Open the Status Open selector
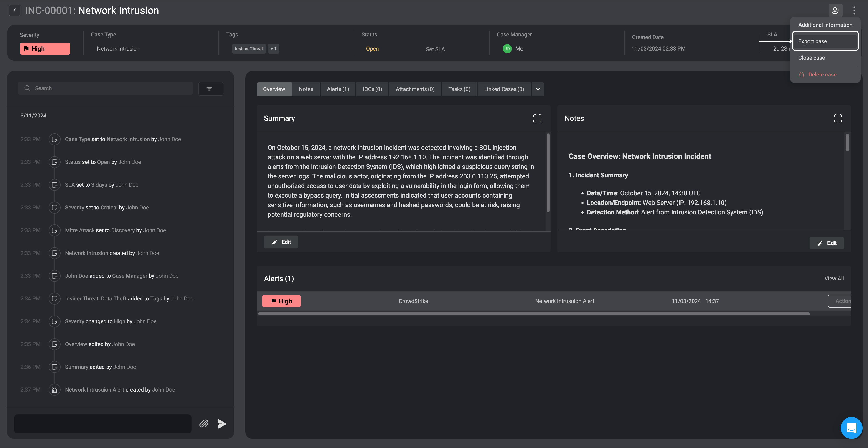Viewport: 868px width, 448px height. coord(372,48)
